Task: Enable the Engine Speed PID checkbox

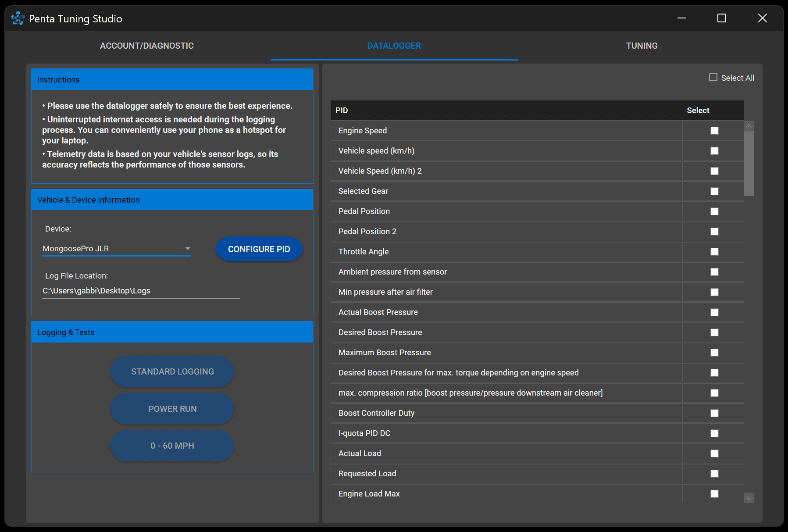Action: point(714,131)
